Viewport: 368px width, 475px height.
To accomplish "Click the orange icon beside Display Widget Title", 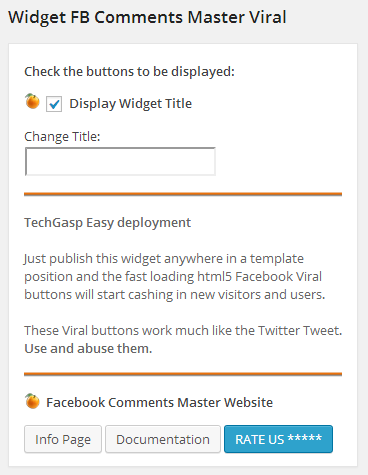I will tap(32, 101).
